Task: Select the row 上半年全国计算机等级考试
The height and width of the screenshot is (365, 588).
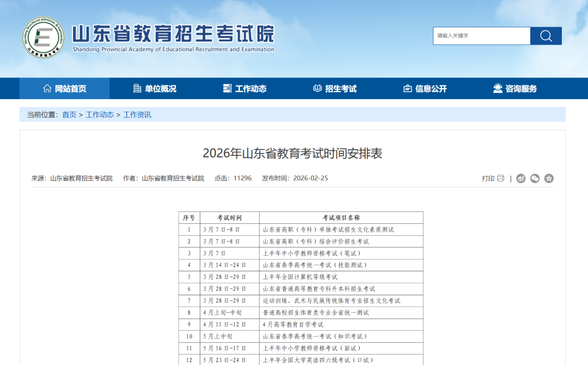Action: pyautogui.click(x=301, y=277)
